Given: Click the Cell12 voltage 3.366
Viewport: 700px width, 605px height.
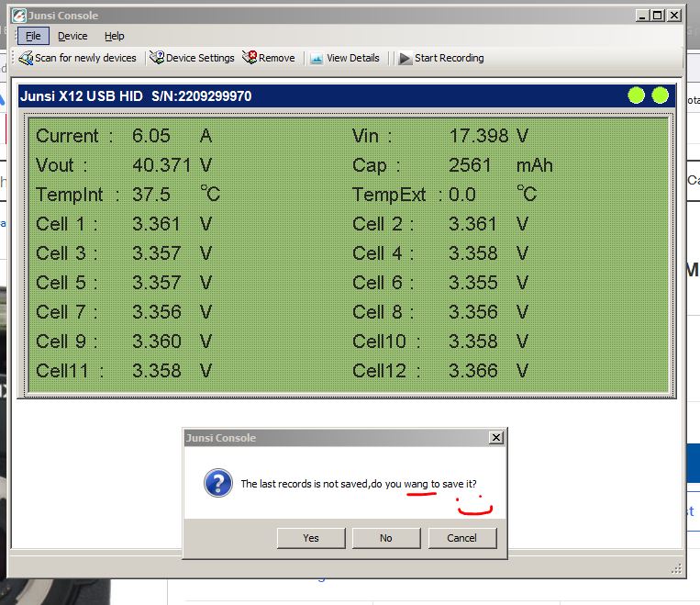Looking at the screenshot, I should (472, 371).
